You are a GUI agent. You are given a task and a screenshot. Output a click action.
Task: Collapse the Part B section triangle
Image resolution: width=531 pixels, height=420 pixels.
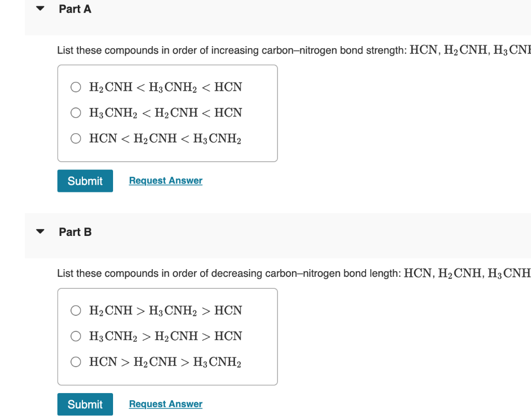(40, 232)
